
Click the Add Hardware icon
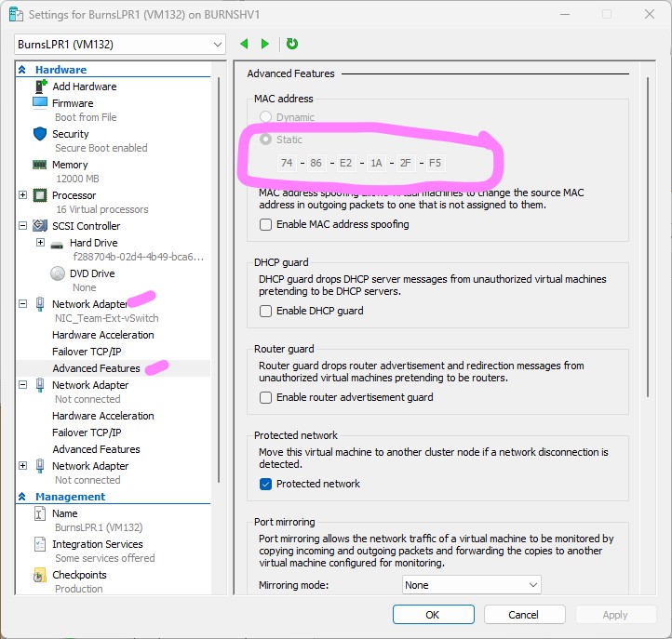tap(40, 87)
